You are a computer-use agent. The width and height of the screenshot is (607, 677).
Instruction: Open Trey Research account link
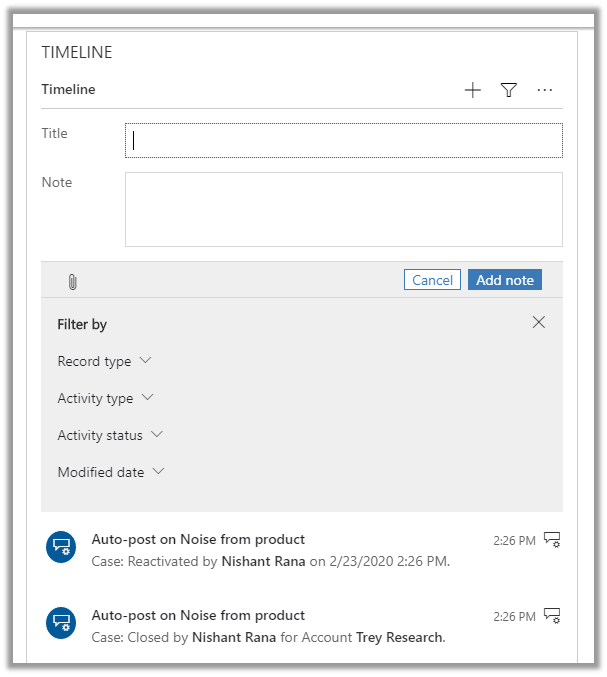(400, 637)
